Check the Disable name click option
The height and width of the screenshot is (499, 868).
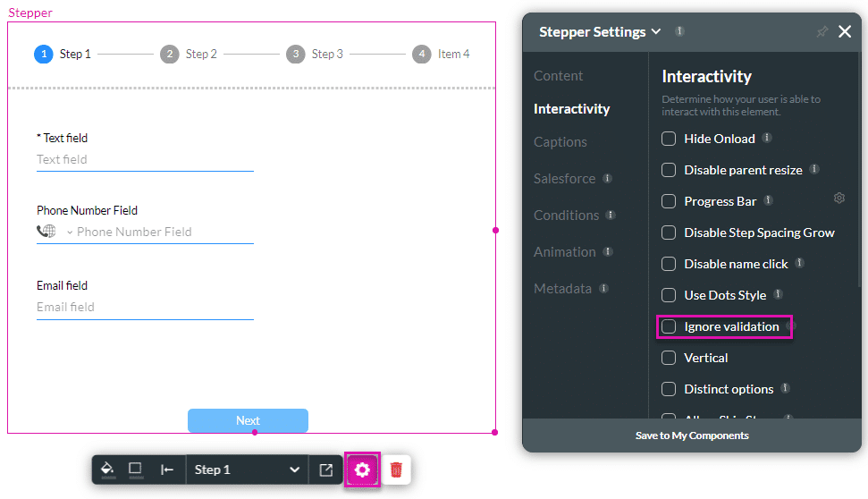[x=669, y=264]
